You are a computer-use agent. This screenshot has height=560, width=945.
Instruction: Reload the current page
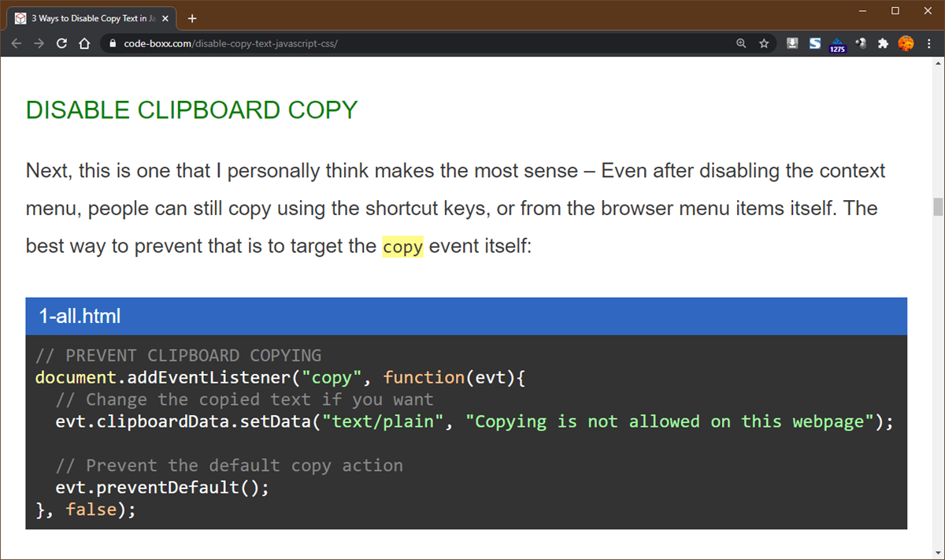point(61,44)
